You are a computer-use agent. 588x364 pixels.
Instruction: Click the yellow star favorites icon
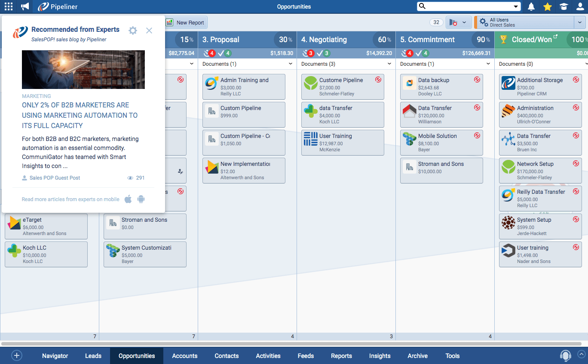[x=547, y=6]
